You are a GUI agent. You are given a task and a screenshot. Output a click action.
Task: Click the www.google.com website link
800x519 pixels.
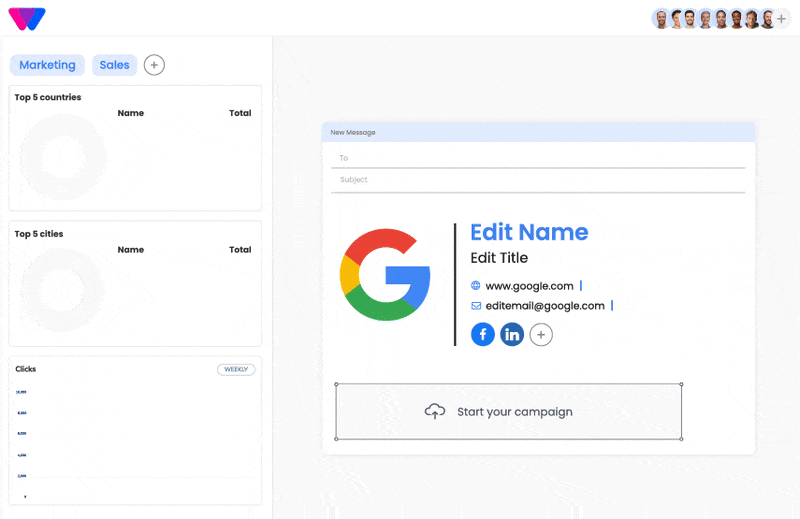[x=529, y=286]
